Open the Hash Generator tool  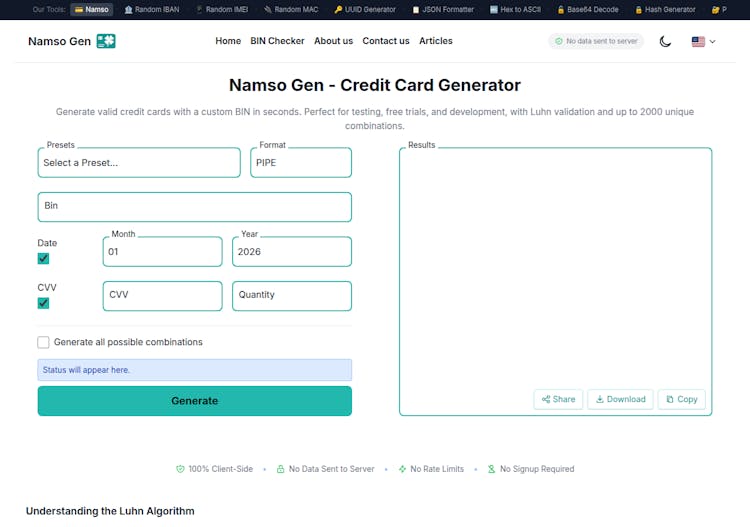click(x=664, y=9)
